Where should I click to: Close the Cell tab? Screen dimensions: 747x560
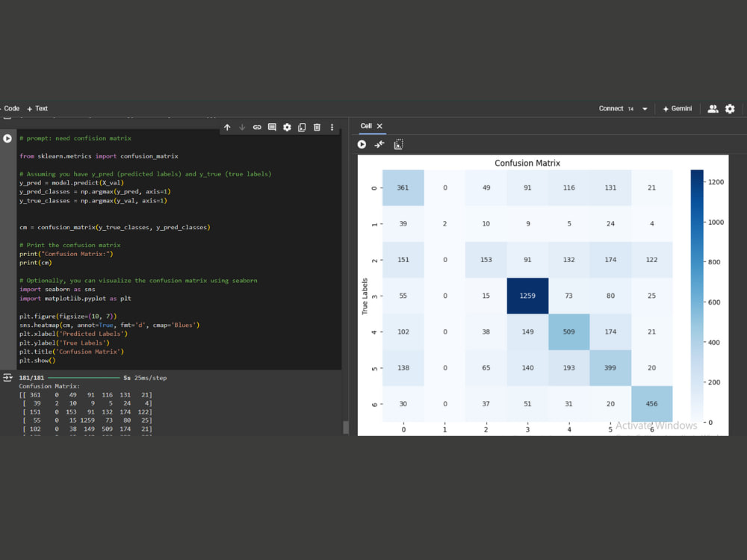(379, 125)
